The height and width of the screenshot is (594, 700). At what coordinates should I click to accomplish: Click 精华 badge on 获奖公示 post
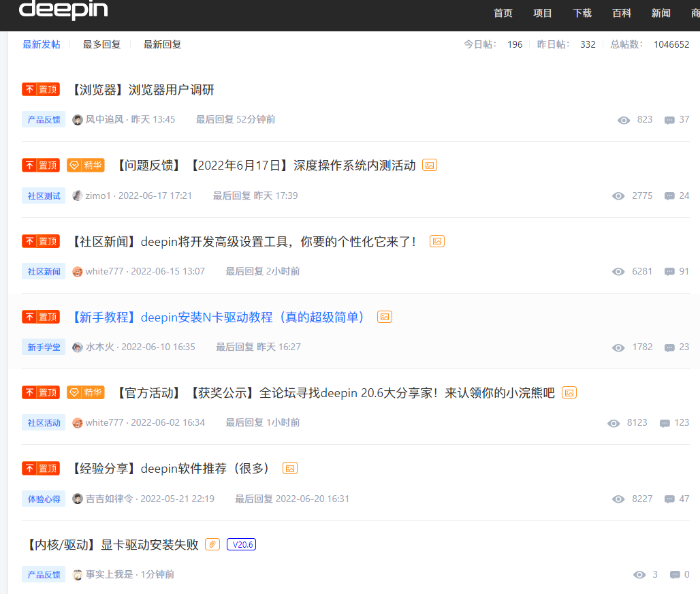[86, 392]
